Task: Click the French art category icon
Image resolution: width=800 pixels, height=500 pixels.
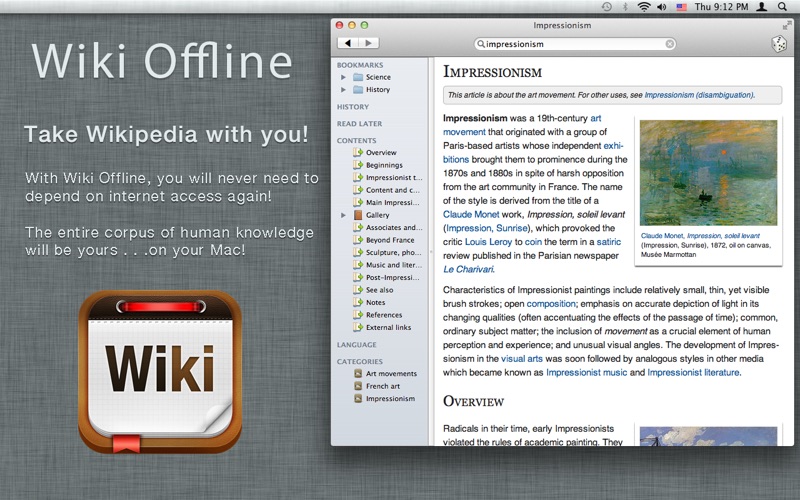Action: (358, 386)
